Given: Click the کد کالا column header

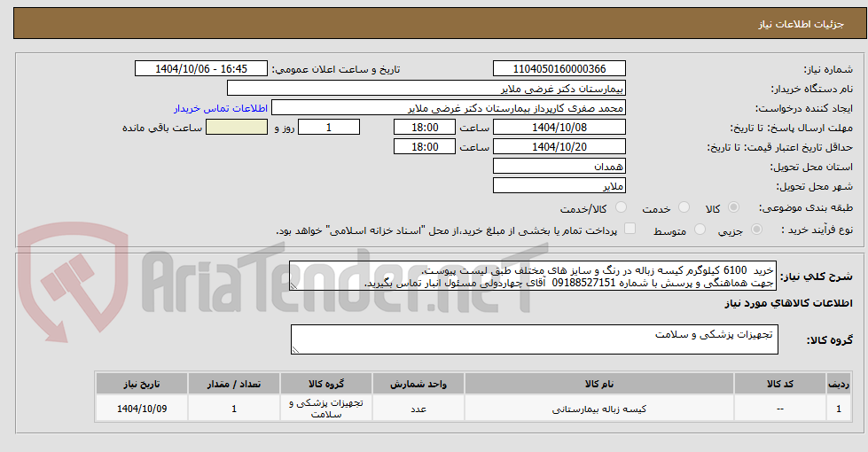Looking at the screenshot, I should [780, 384].
